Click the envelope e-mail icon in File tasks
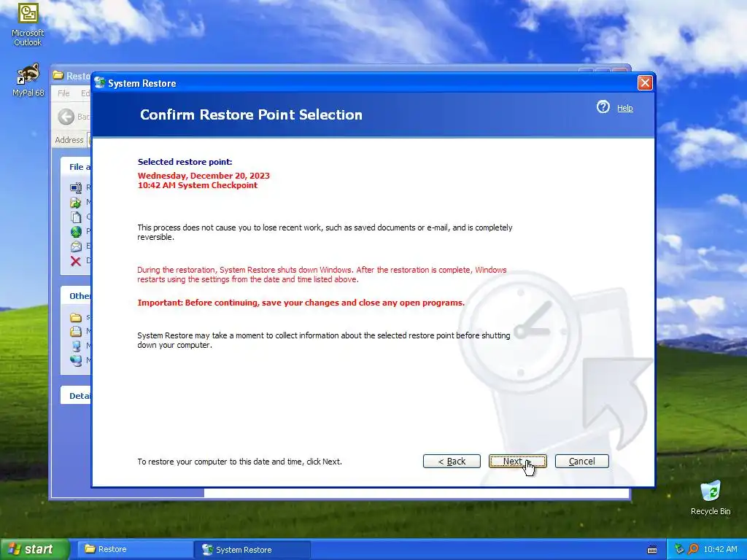This screenshot has height=560, width=747. (x=76, y=246)
